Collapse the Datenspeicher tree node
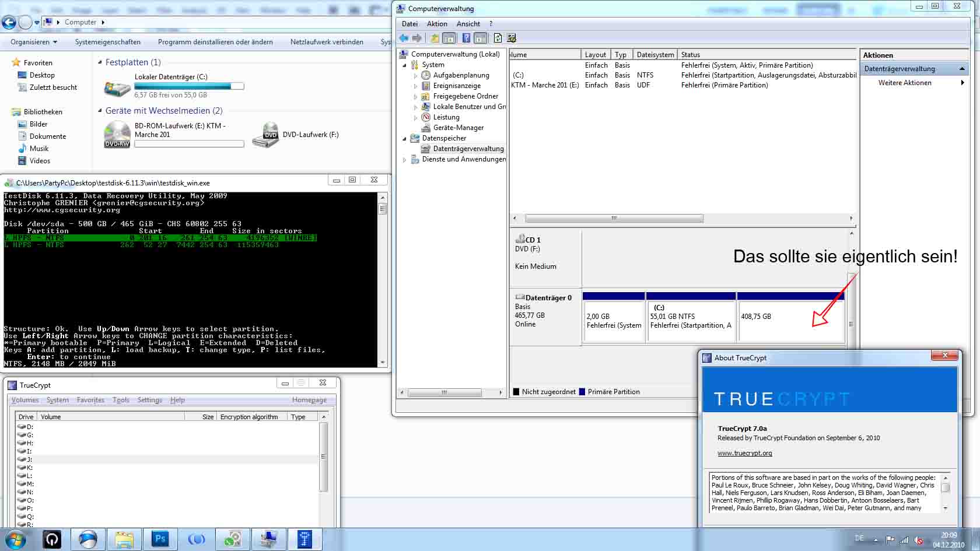 click(404, 139)
